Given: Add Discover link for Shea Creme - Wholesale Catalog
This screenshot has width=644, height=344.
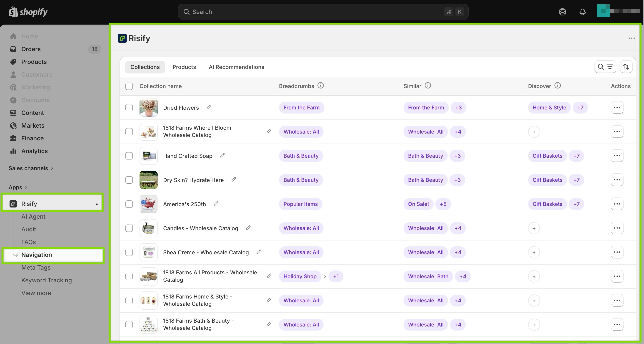Looking at the screenshot, I should [534, 252].
